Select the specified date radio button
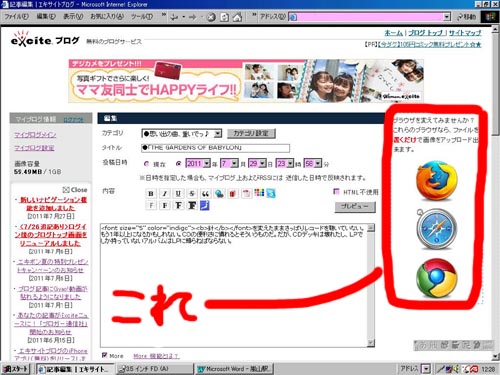Viewport: 500px width, 375px height. click(x=179, y=164)
